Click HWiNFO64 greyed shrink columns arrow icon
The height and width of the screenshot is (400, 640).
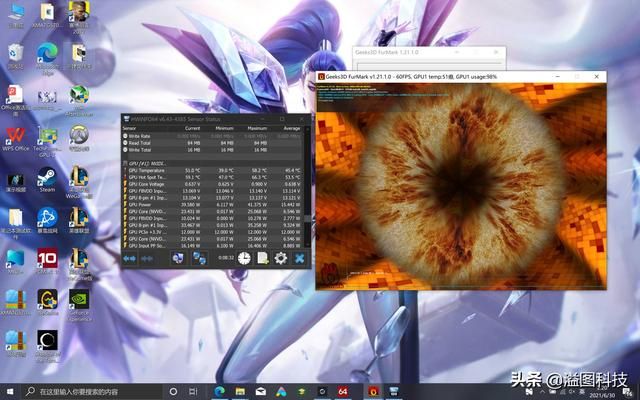point(147,258)
